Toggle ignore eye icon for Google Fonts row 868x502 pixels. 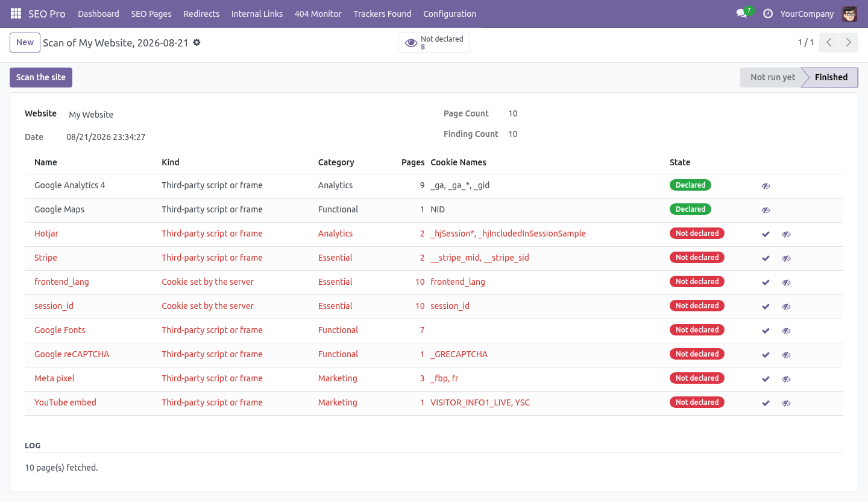click(x=786, y=331)
